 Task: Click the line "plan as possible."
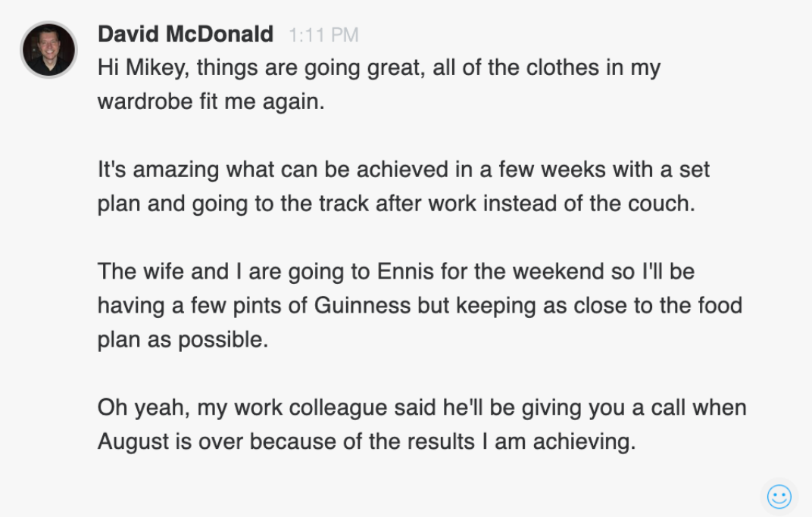pos(183,339)
